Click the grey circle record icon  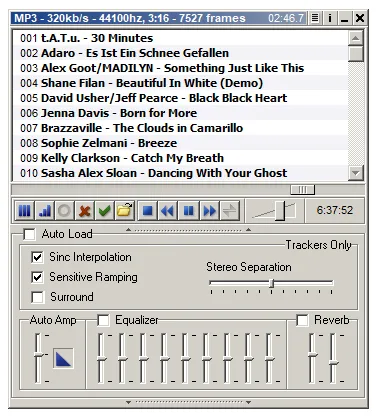tap(64, 211)
